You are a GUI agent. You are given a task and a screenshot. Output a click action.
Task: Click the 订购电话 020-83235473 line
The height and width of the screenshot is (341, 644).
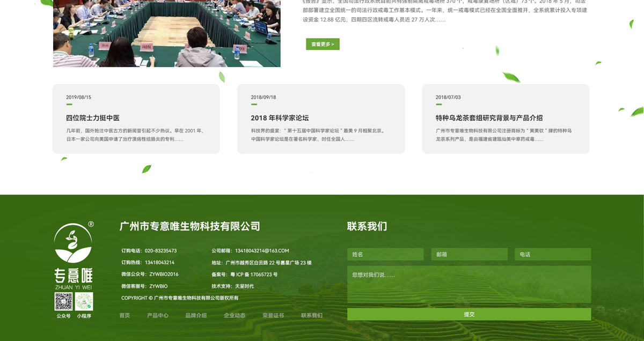tap(149, 251)
